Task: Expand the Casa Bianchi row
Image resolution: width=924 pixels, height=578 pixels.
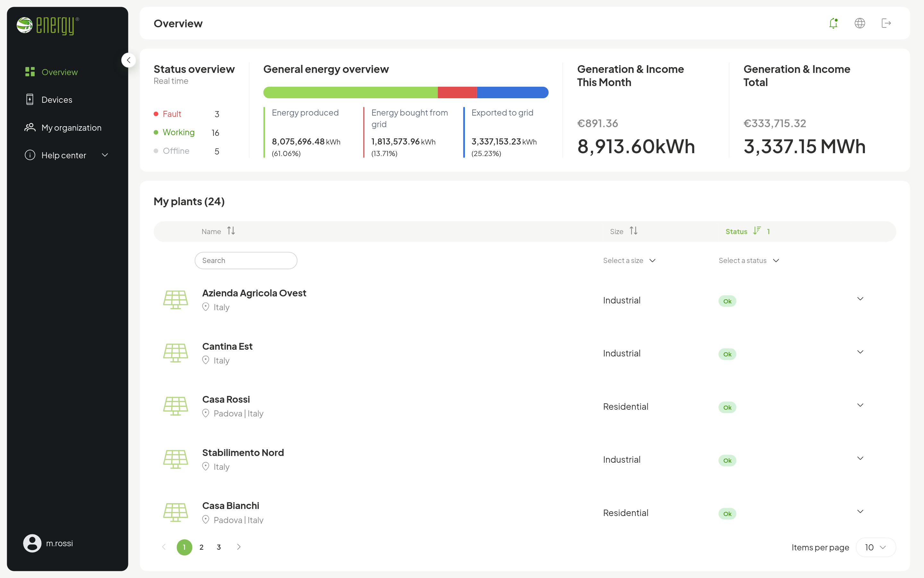Action: (860, 512)
